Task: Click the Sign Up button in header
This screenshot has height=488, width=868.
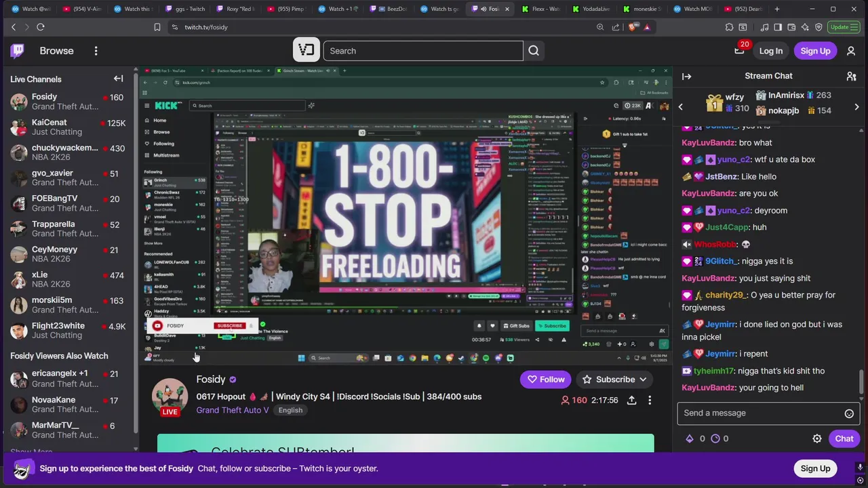Action: [815, 51]
